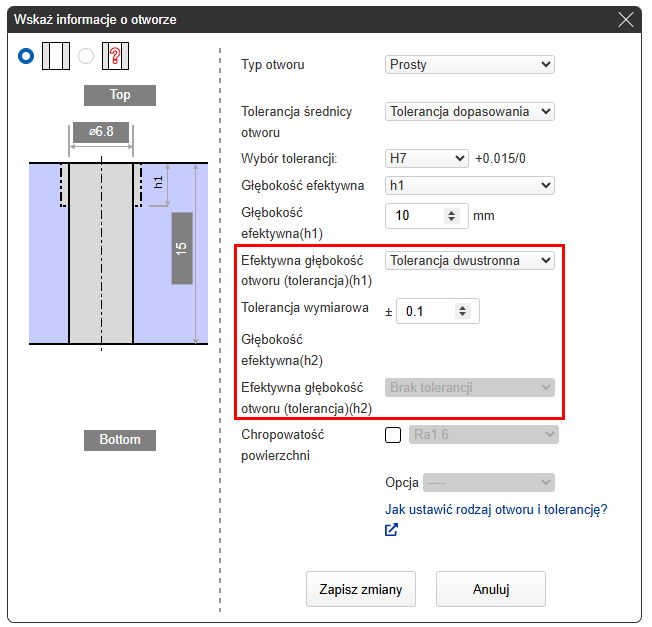Click the through-hole type icon
The height and width of the screenshot is (627, 652).
coord(55,57)
